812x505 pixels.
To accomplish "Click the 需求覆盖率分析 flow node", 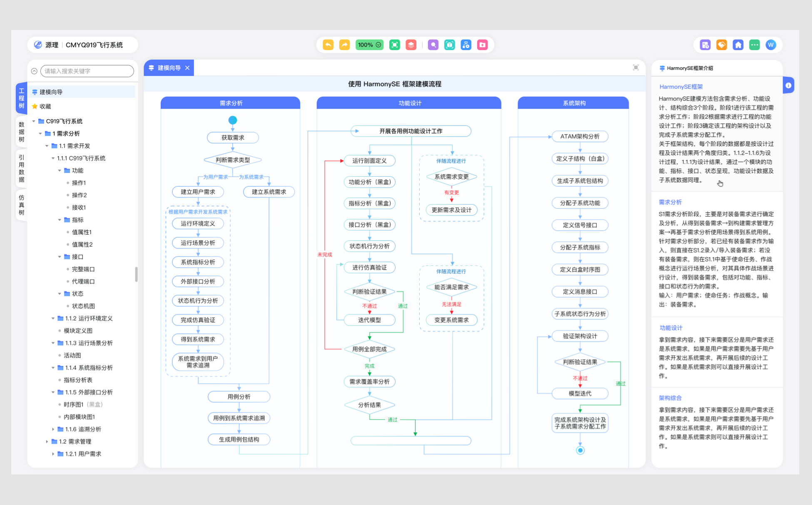I will point(369,382).
